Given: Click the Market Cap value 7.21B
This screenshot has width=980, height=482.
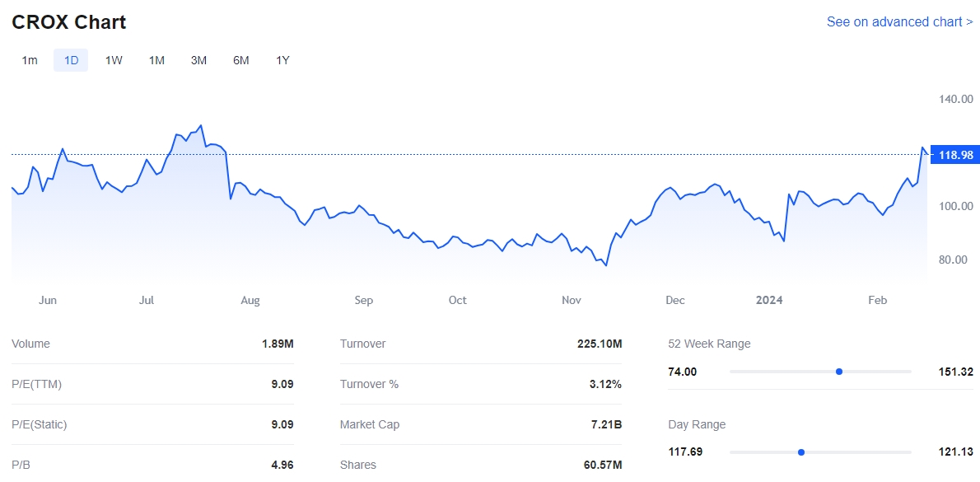Looking at the screenshot, I should pos(605,424).
